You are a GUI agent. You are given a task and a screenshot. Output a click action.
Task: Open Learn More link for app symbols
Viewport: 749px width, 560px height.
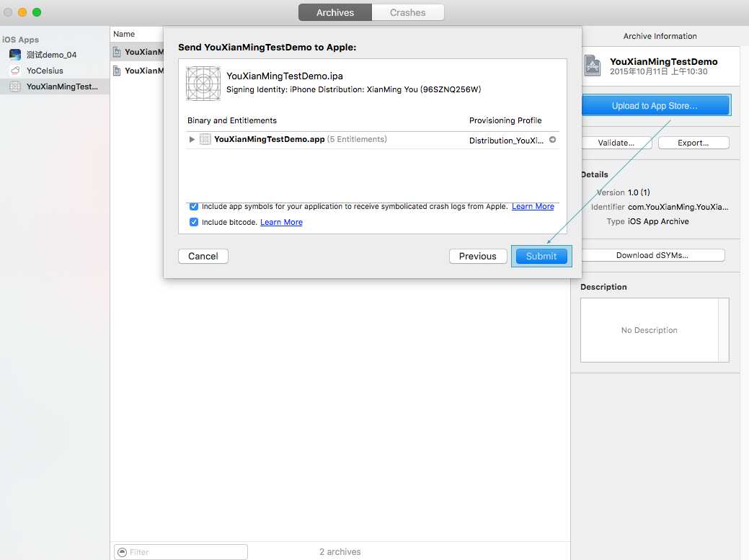(x=533, y=206)
